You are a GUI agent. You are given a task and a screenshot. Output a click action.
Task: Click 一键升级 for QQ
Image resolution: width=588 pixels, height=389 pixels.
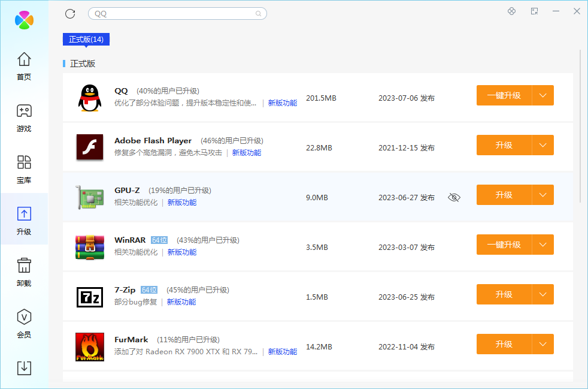coord(504,95)
